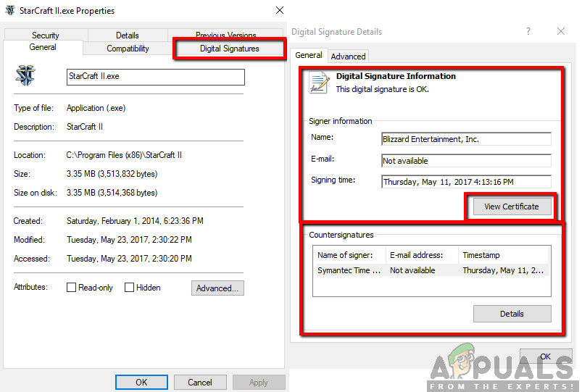This screenshot has width=582, height=392.
Task: Close the Digital Signature Details dialog
Action: [x=561, y=31]
